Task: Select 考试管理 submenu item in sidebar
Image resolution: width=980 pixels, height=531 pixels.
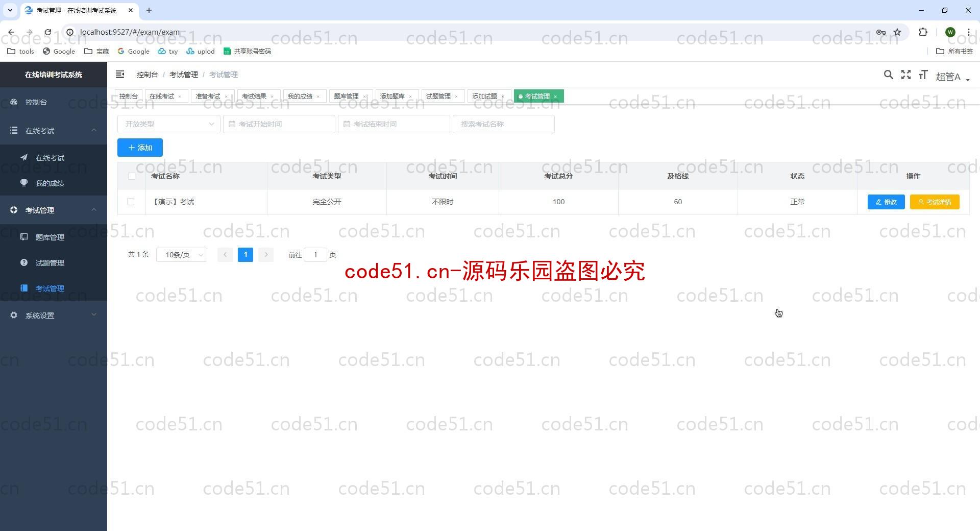Action: 54,288
